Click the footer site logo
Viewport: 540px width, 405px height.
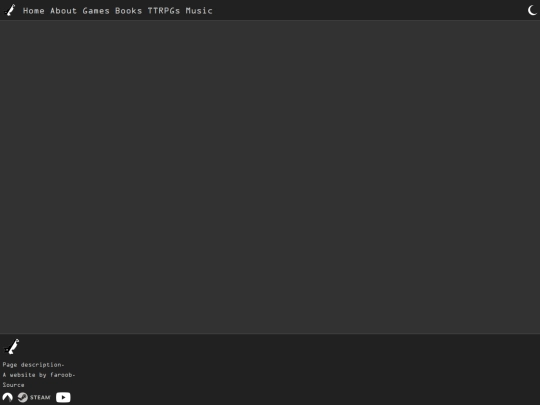point(11,346)
